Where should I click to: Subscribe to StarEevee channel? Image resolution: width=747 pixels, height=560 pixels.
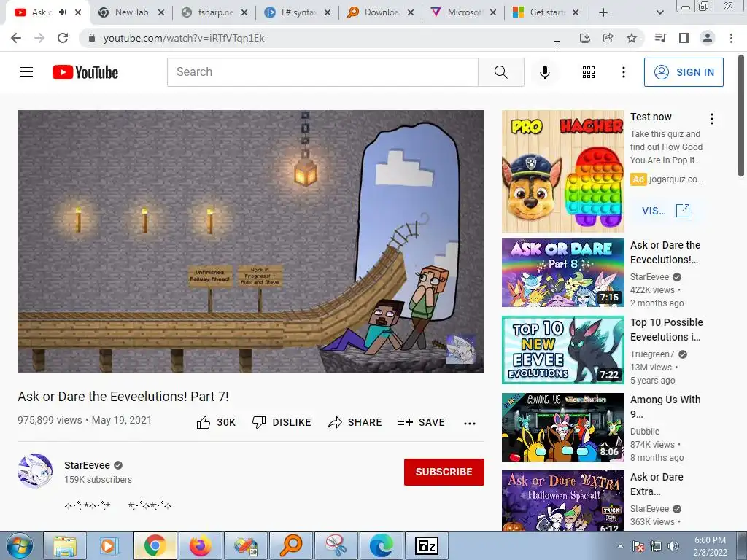click(x=444, y=472)
